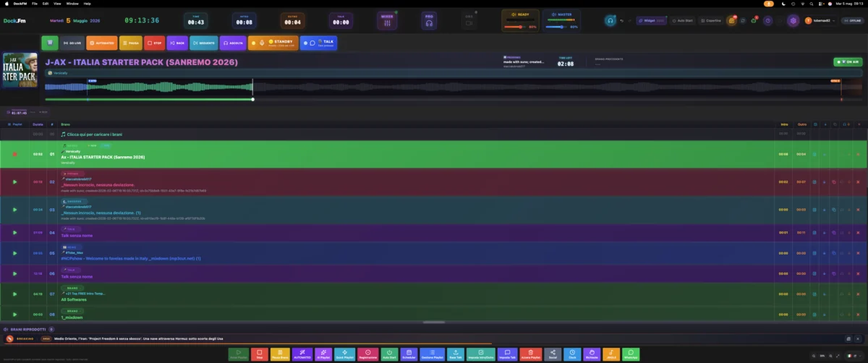Open the WhatsApp button in bottom bar
The width and height of the screenshot is (868, 363).
pyautogui.click(x=630, y=354)
